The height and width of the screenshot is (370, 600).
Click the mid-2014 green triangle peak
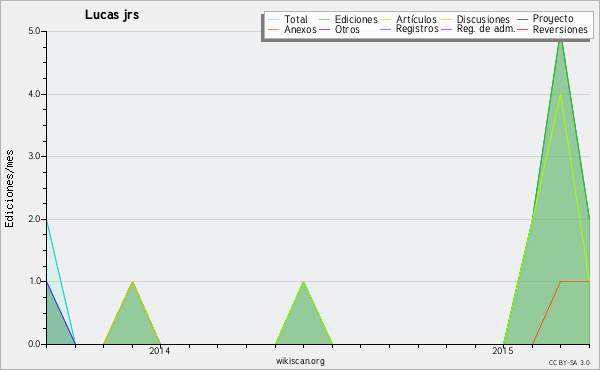point(303,282)
